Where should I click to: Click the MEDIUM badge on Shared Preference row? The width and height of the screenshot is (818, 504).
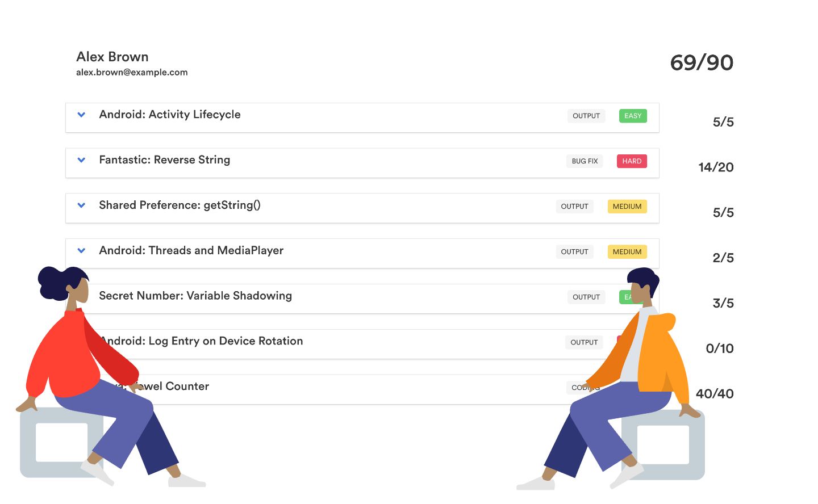click(x=627, y=207)
